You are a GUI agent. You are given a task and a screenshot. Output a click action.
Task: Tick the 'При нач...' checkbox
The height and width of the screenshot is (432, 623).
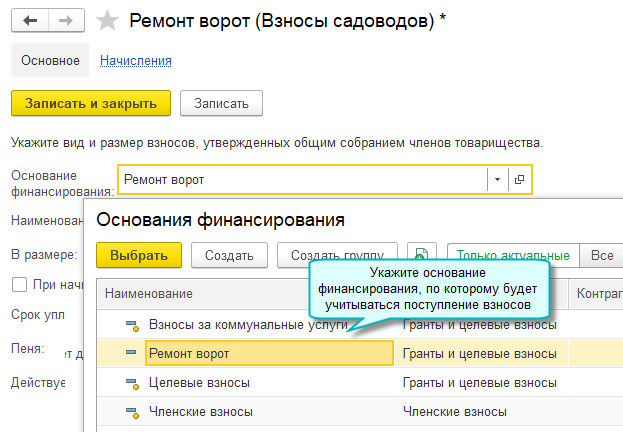[x=19, y=285]
